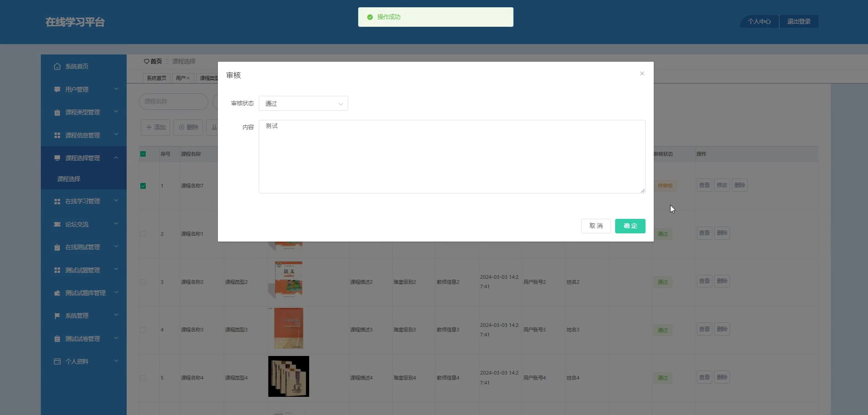Expand the 课程类型管理 menu chevron

pyautogui.click(x=116, y=112)
